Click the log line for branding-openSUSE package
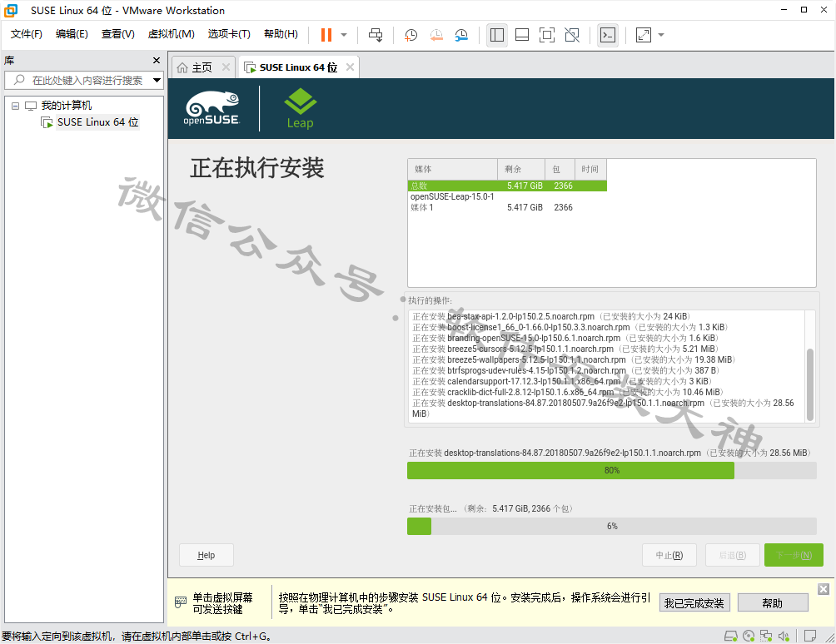Screen dimensions: 836x644 pos(565,339)
